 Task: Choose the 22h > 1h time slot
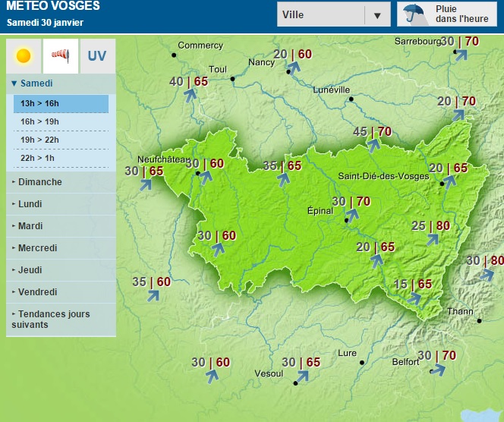[x=61, y=158]
